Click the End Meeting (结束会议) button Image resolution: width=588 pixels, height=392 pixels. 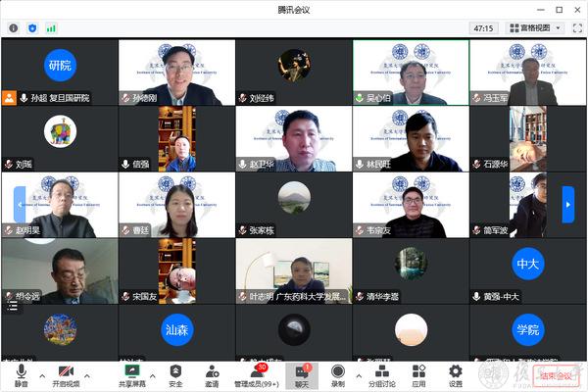coord(553,375)
